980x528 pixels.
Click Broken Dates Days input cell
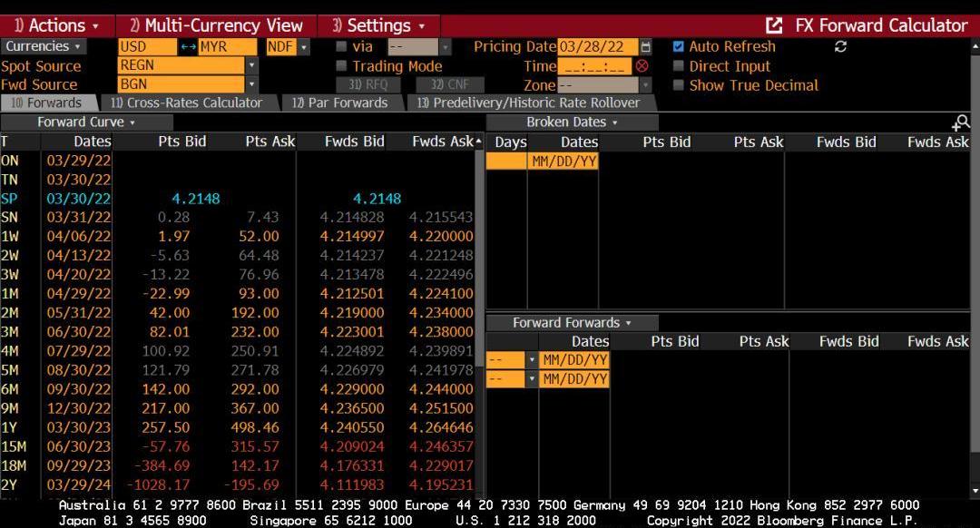point(506,161)
